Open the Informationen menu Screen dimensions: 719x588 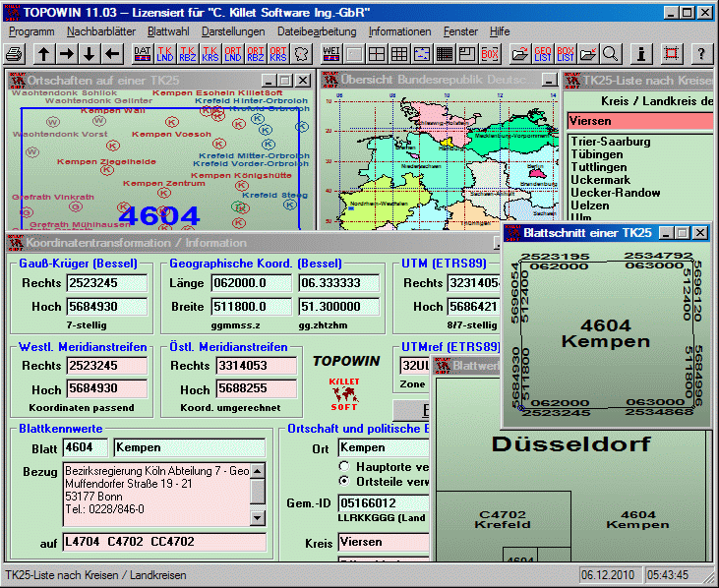pyautogui.click(x=400, y=31)
